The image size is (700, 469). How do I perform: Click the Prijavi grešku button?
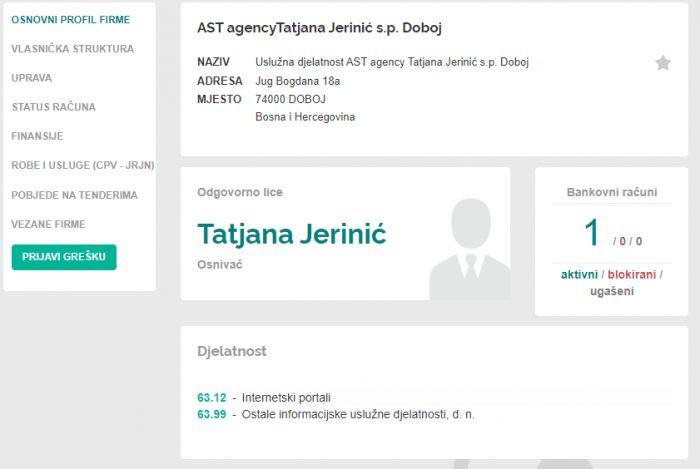click(64, 257)
